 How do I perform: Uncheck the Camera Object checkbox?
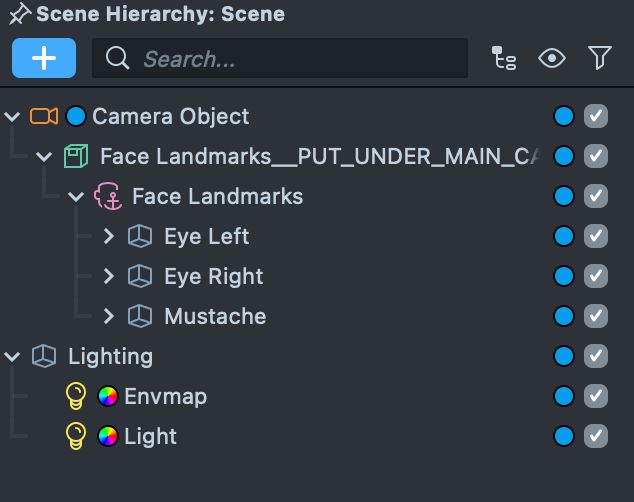pyautogui.click(x=596, y=116)
